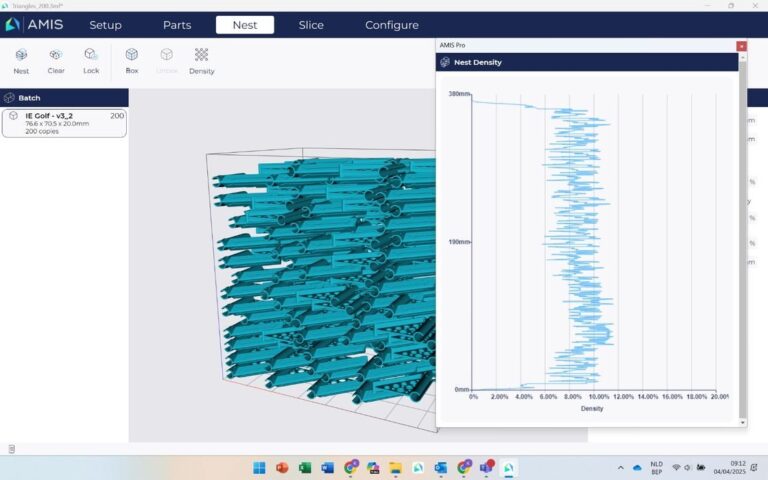
Task: Activate the Lock tool
Action: [91, 61]
